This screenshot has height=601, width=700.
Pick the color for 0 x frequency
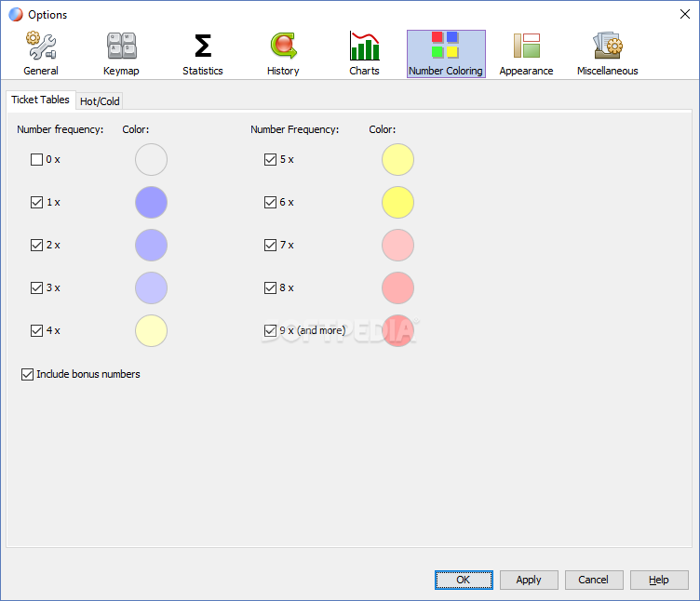point(152,159)
